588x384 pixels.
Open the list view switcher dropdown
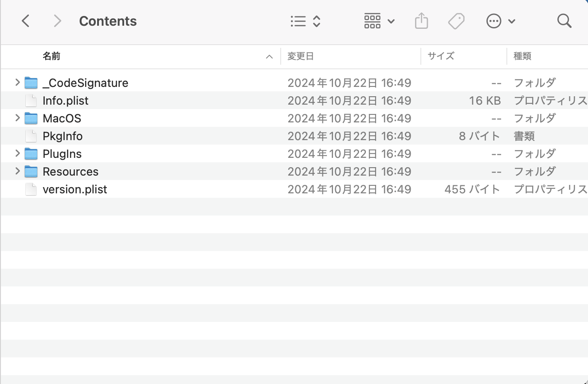point(305,21)
